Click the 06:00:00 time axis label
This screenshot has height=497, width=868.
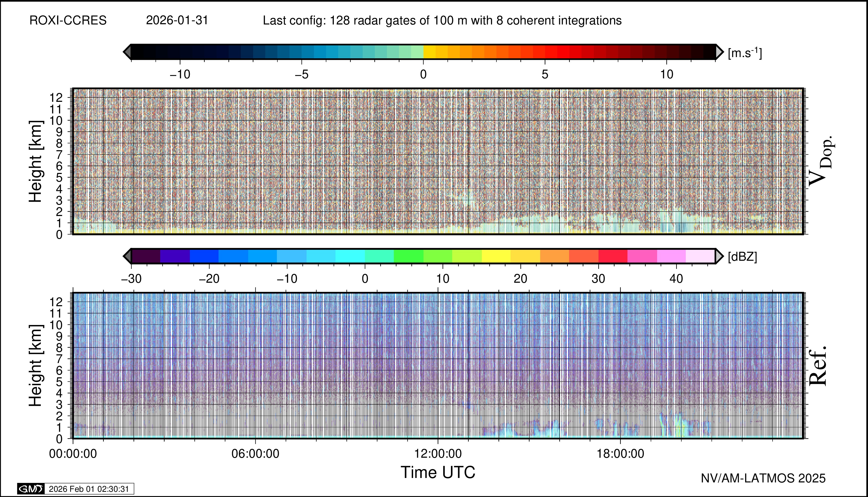[x=255, y=454]
